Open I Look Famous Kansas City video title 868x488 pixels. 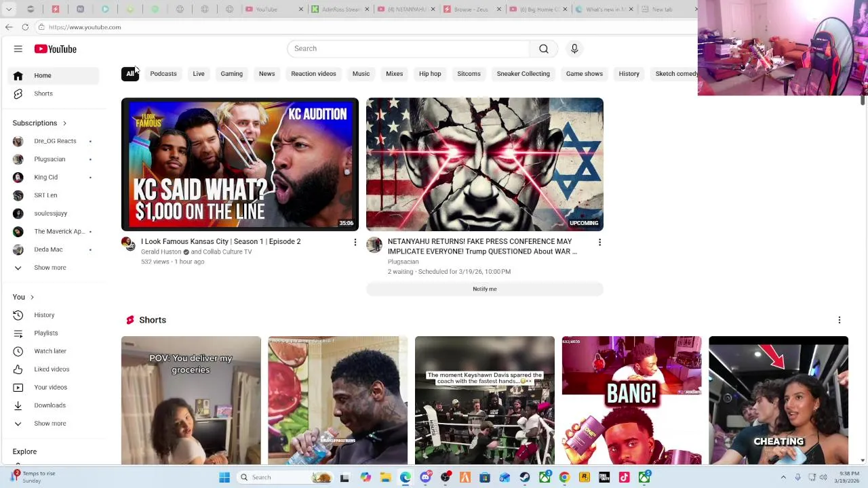coord(220,242)
